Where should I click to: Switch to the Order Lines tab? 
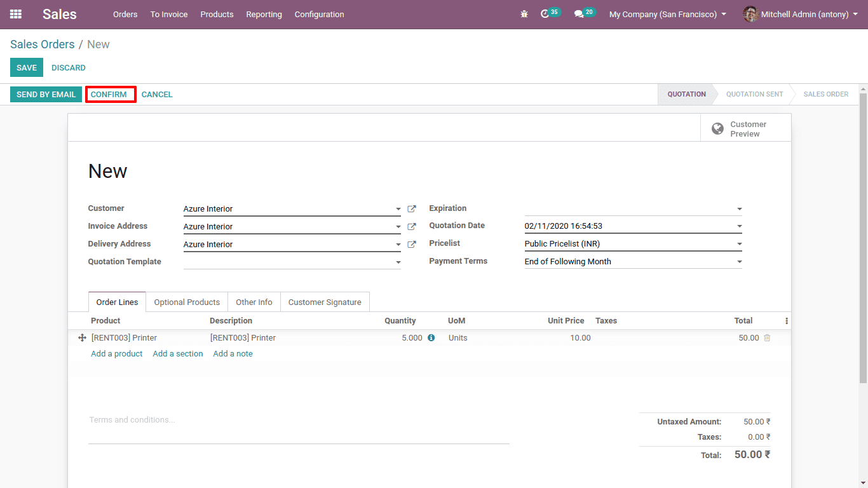click(117, 302)
